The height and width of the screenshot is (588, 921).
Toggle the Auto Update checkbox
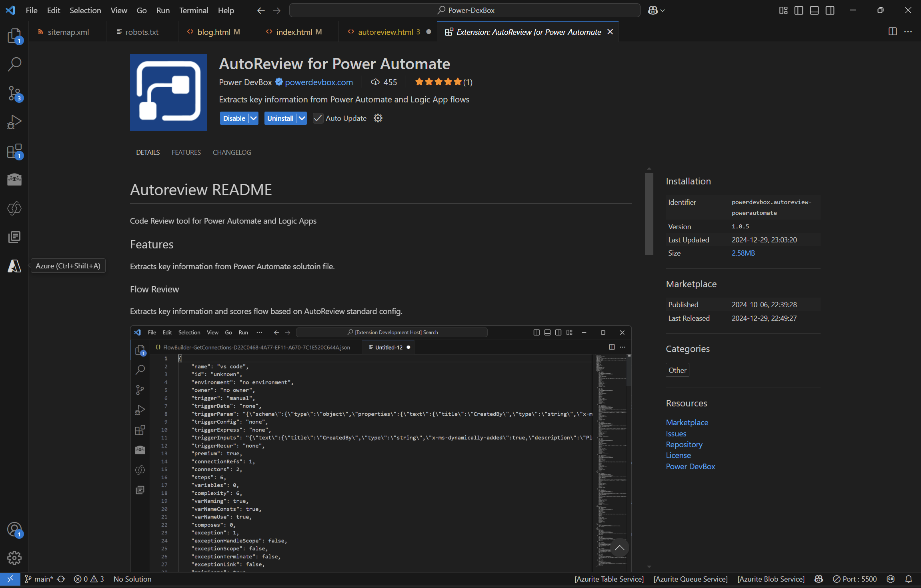tap(318, 118)
